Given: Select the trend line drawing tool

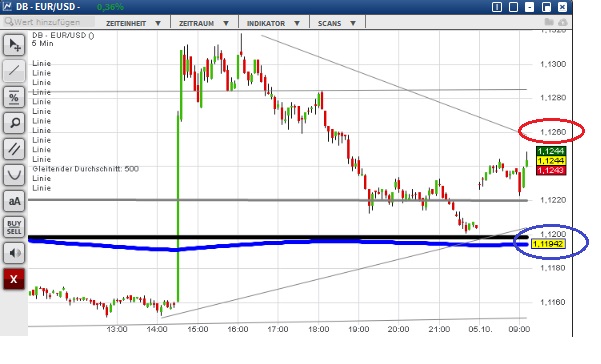Looking at the screenshot, I should coord(14,71).
